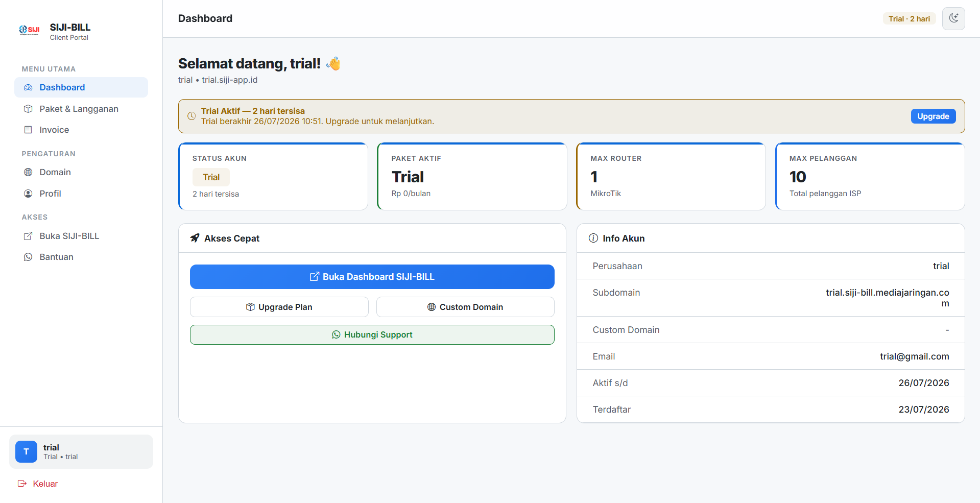Click the Keluar logout icon
This screenshot has height=503, width=980.
tap(22, 483)
